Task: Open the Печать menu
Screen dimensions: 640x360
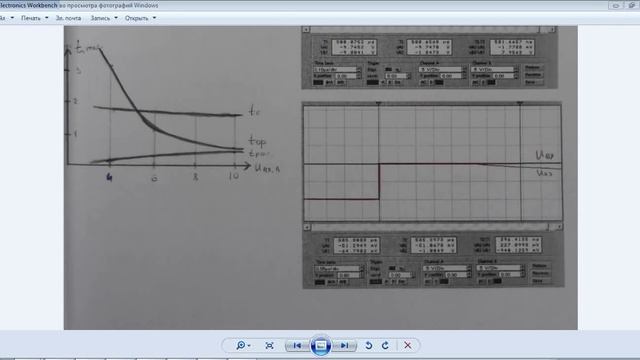Action: point(34,18)
